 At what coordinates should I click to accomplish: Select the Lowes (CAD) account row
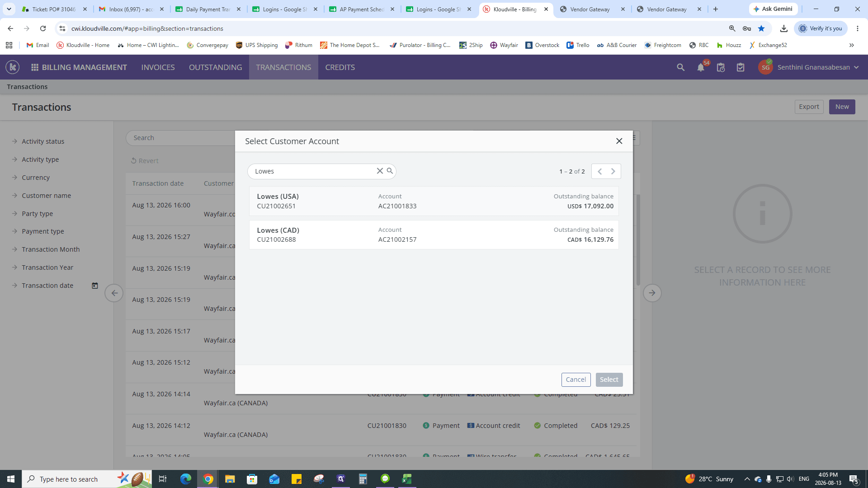tap(434, 235)
